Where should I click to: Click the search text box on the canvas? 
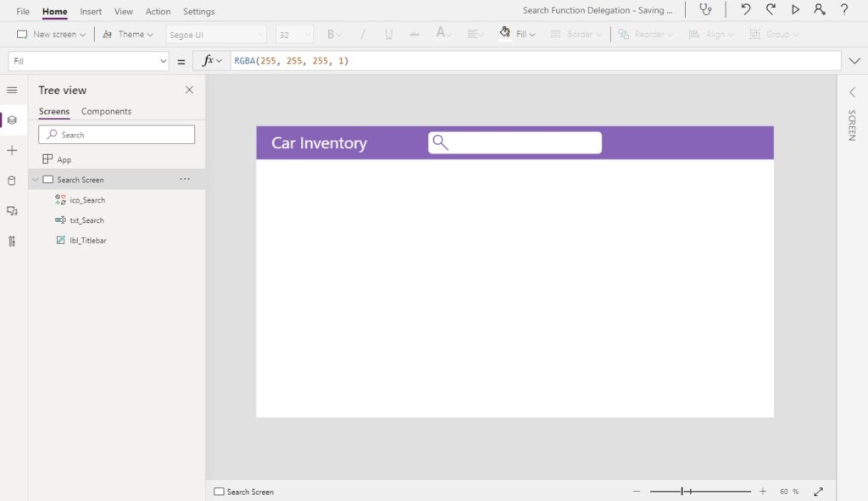point(515,142)
